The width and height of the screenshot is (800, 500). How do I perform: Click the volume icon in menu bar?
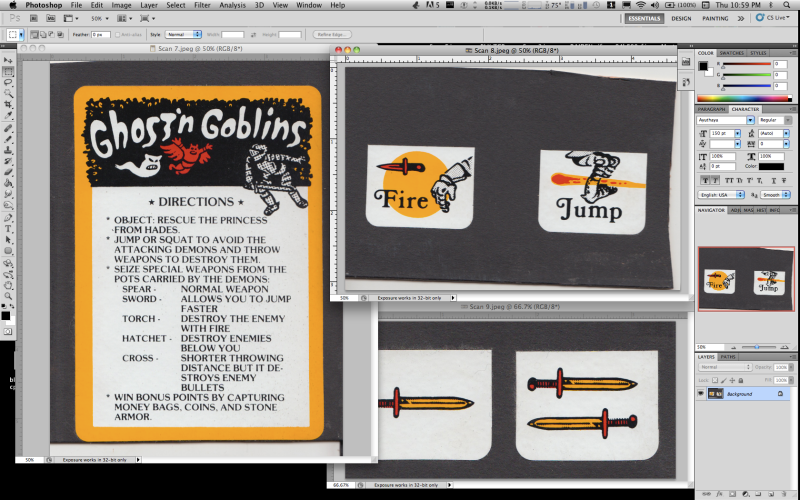point(655,5)
